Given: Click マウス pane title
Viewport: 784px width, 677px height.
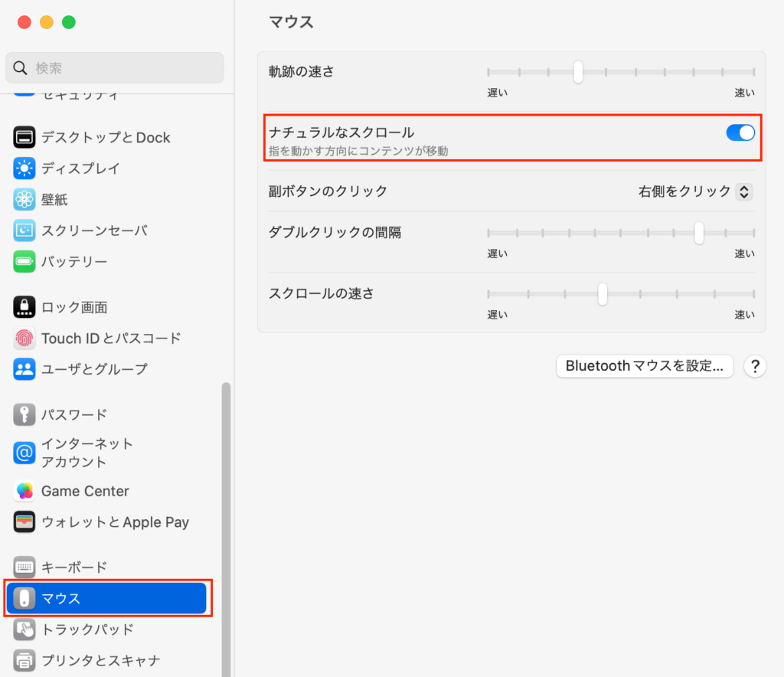Looking at the screenshot, I should 291,22.
